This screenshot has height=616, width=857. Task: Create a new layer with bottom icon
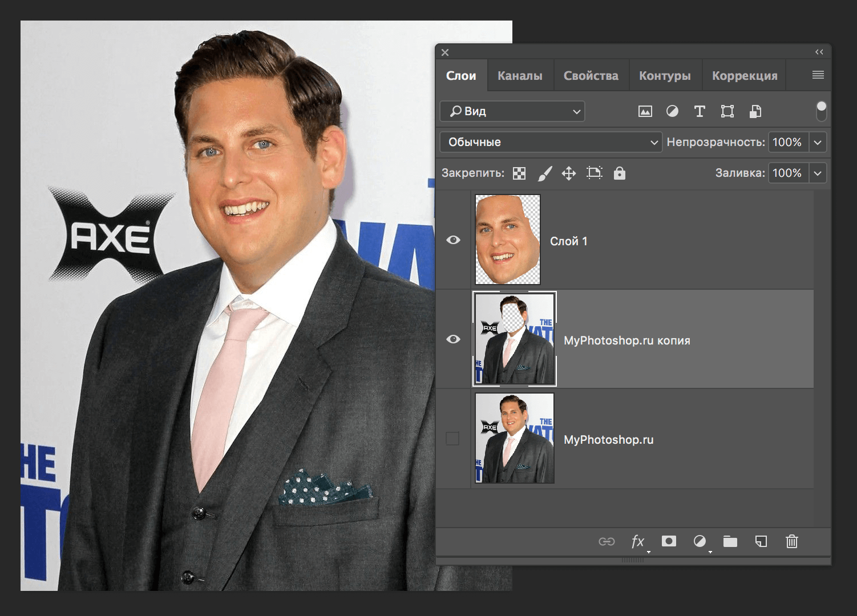coord(761,541)
